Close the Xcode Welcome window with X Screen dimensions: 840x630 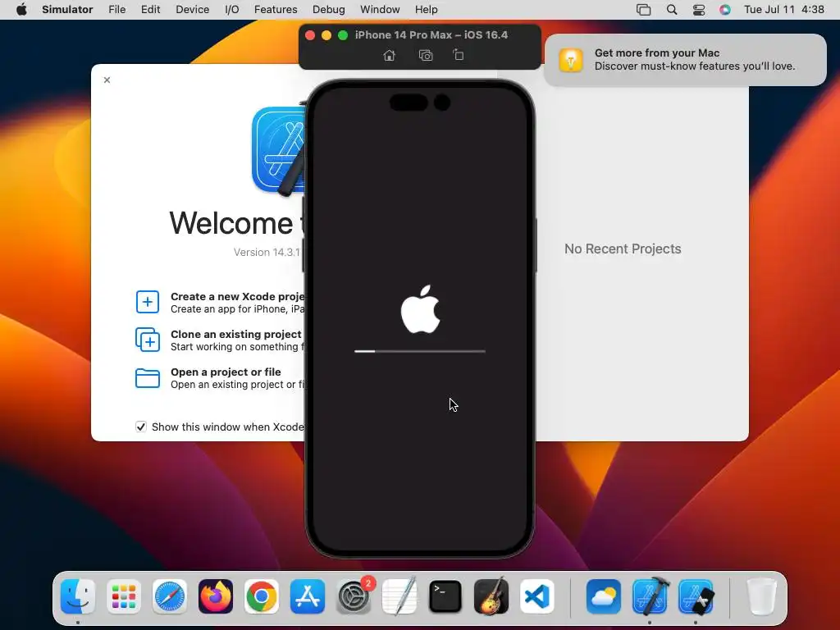tap(107, 80)
